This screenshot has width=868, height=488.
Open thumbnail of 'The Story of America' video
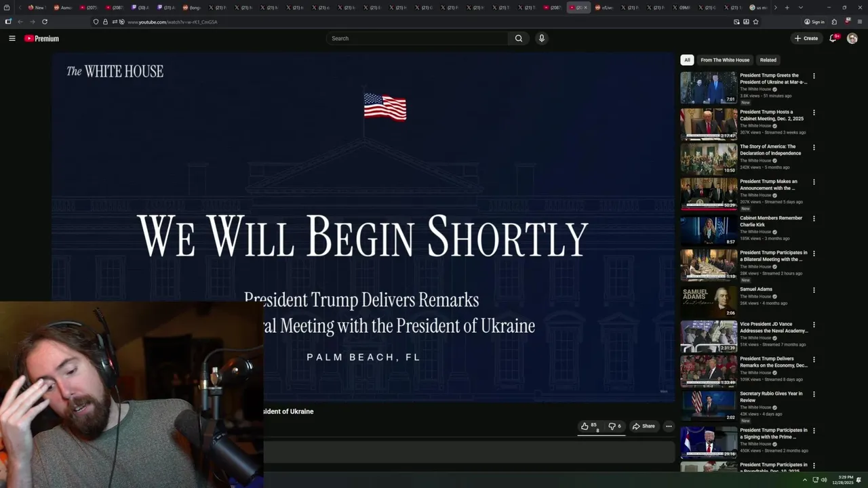[709, 159]
